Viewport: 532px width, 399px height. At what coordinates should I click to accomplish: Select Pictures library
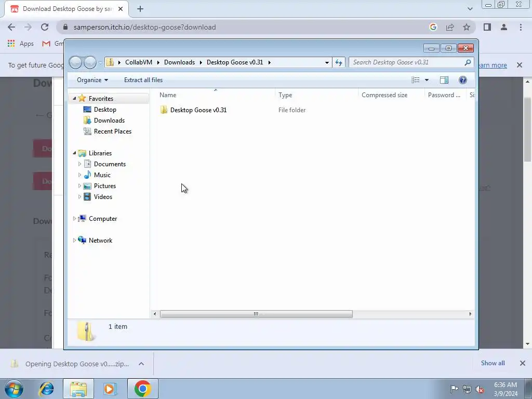pos(105,186)
